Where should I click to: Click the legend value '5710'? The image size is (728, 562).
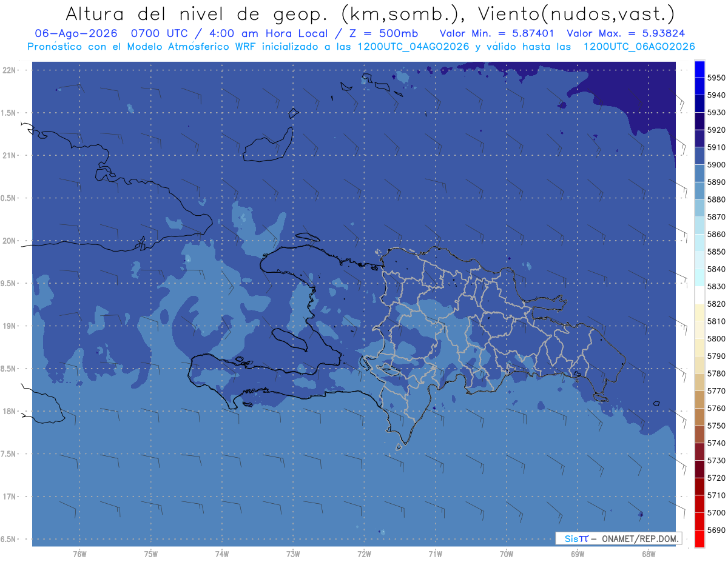point(716,495)
